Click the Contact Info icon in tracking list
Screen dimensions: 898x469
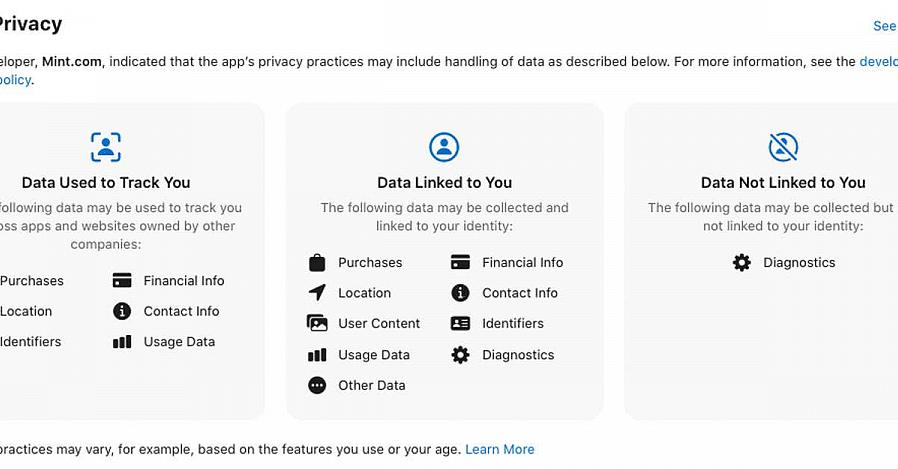(122, 311)
